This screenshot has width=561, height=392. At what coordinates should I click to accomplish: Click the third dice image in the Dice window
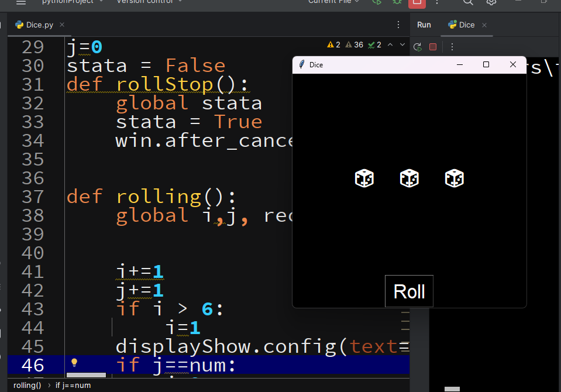point(454,178)
